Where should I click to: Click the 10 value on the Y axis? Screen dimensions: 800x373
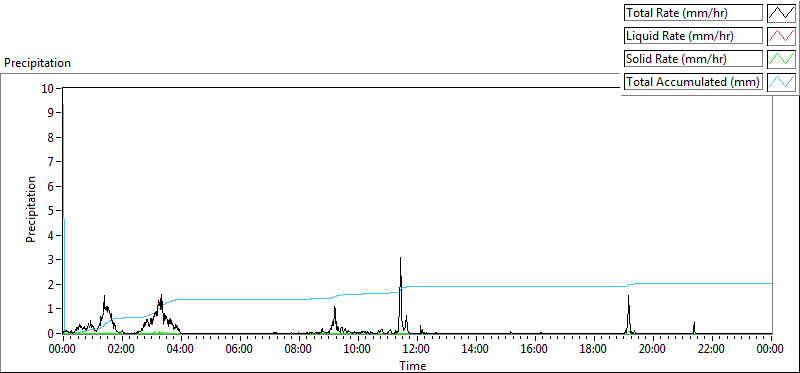[x=47, y=88]
